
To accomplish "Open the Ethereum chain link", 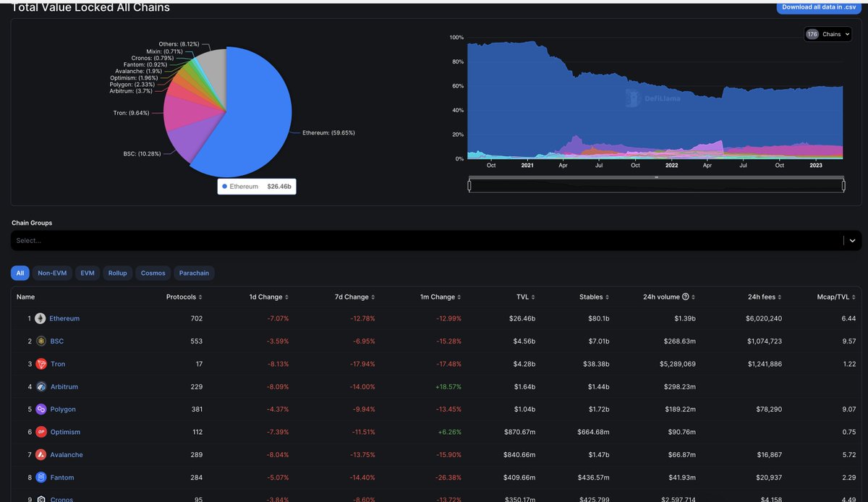I will tap(64, 318).
